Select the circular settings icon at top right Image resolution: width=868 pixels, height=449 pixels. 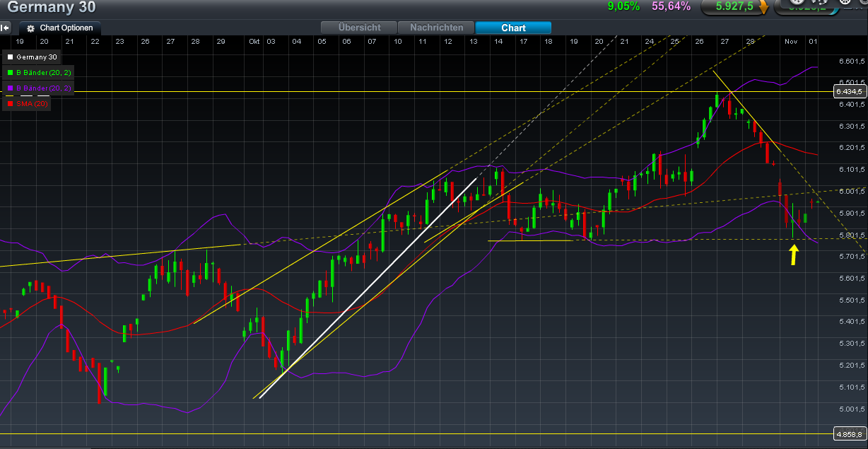(845, 4)
